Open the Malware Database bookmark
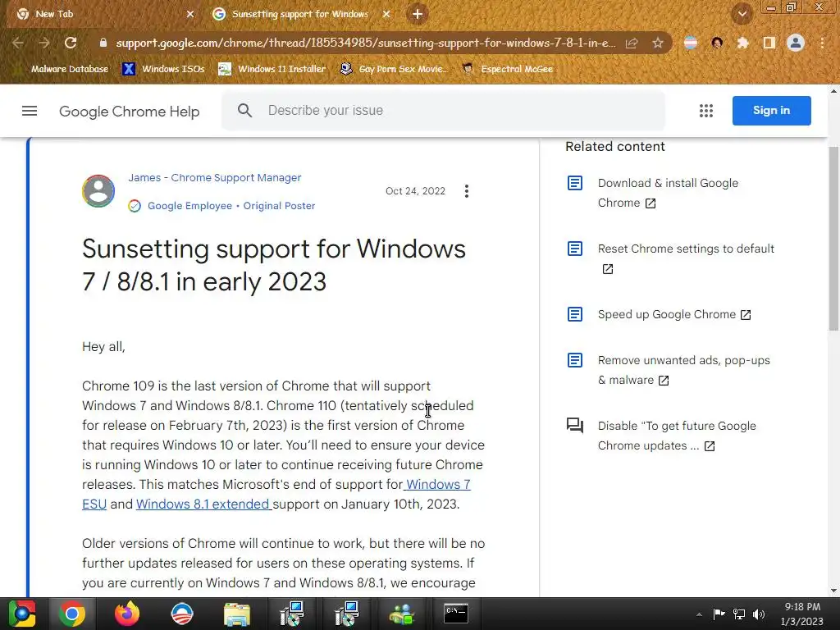 click(x=62, y=69)
